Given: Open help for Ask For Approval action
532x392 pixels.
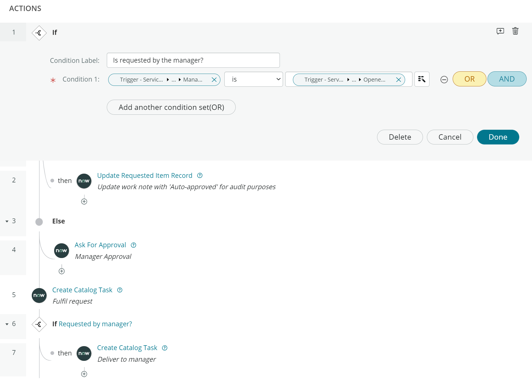Looking at the screenshot, I should (133, 245).
